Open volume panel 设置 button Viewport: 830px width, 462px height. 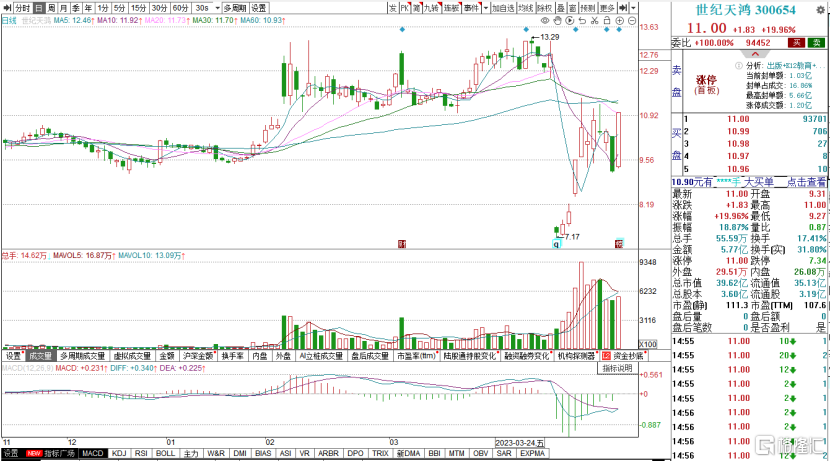[14, 356]
